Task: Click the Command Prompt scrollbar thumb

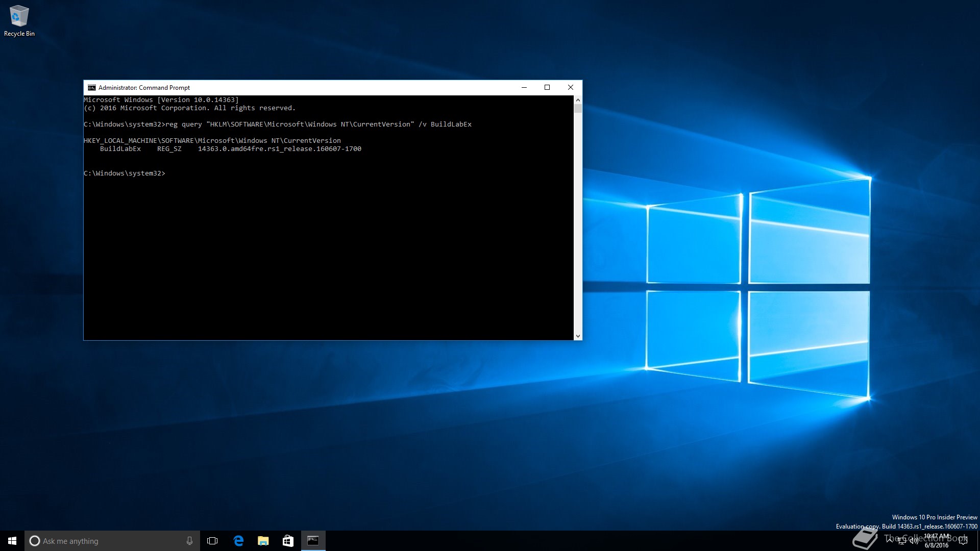Action: pyautogui.click(x=578, y=109)
